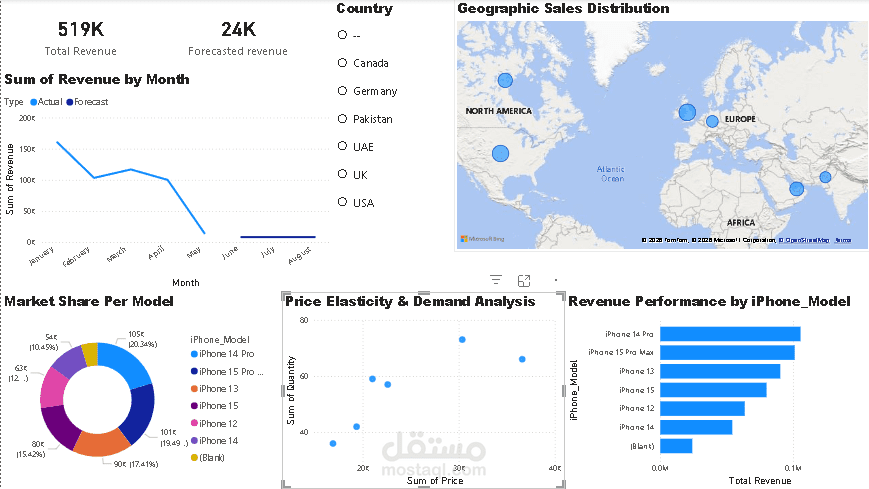Select the UAE sales bubble on the map
Viewport: 869px width, 489px height.
pos(796,189)
